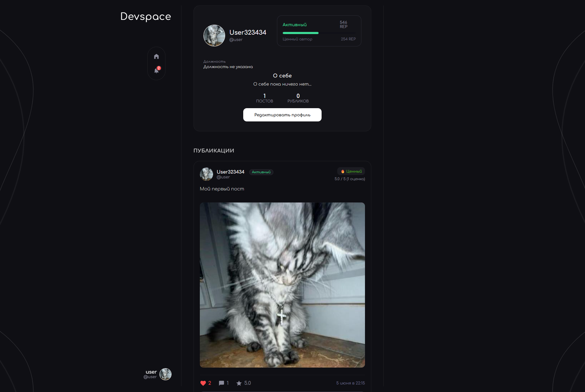
Task: Click the flame icon on Ценный badge
Action: pos(343,171)
